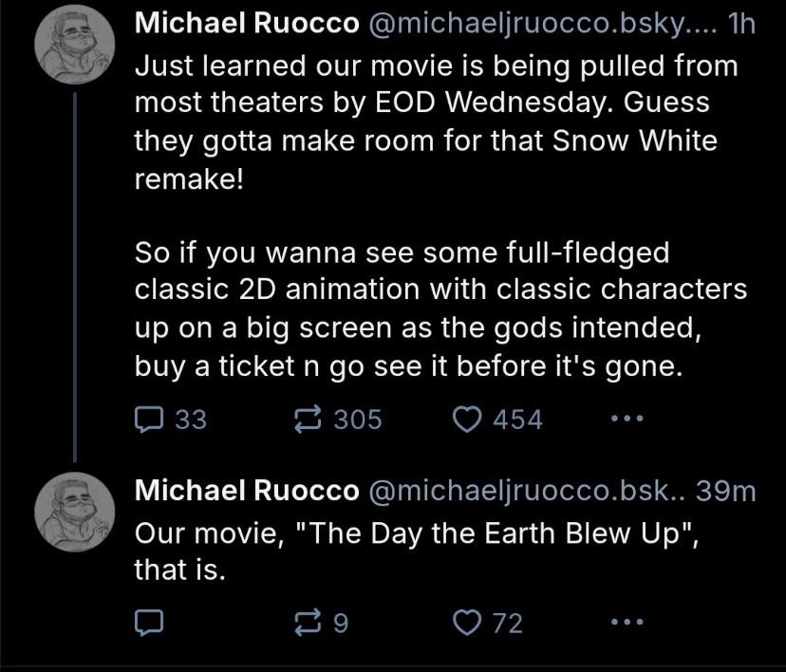Click Michael Ruocco's name on the 39m post

click(247, 490)
